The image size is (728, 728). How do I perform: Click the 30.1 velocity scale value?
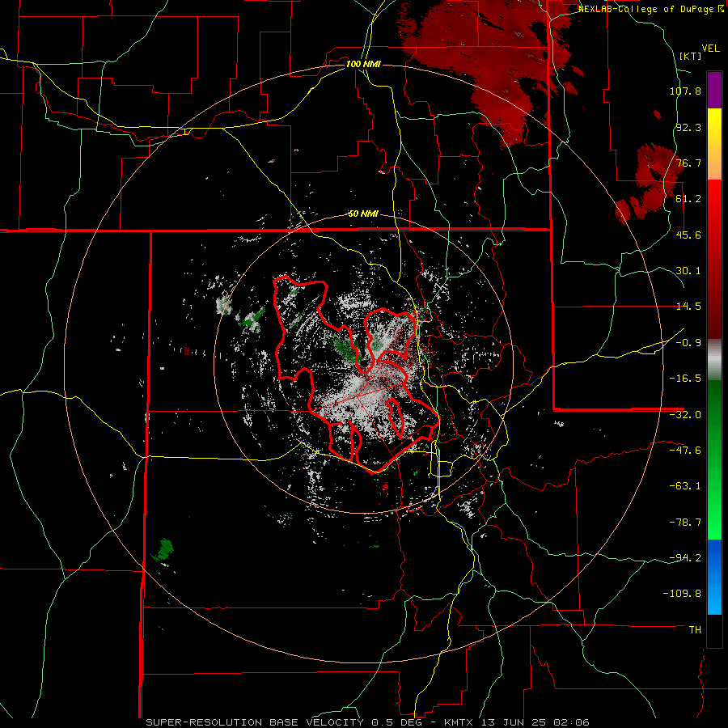point(688,271)
